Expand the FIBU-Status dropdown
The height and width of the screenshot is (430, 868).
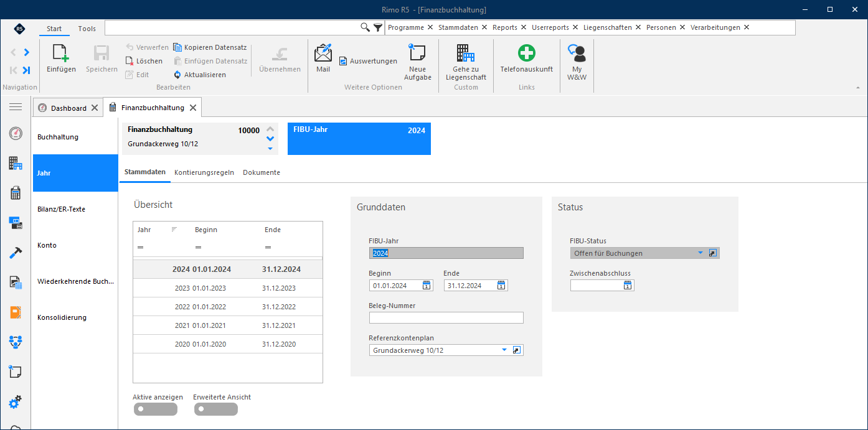pyautogui.click(x=701, y=253)
